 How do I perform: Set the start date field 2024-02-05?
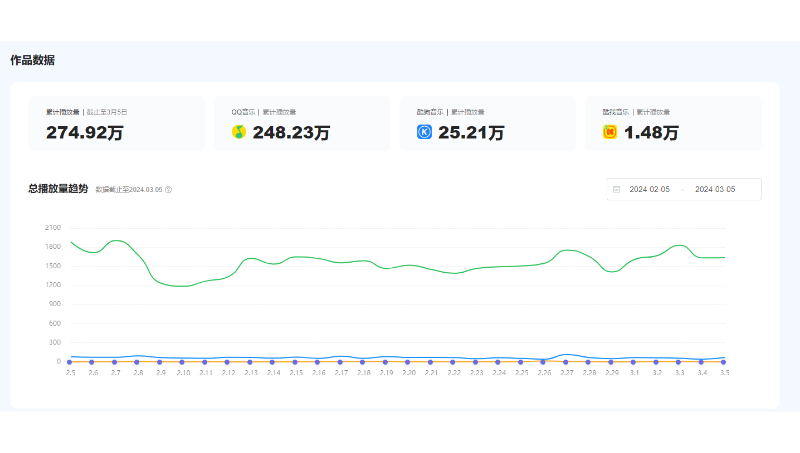click(649, 189)
